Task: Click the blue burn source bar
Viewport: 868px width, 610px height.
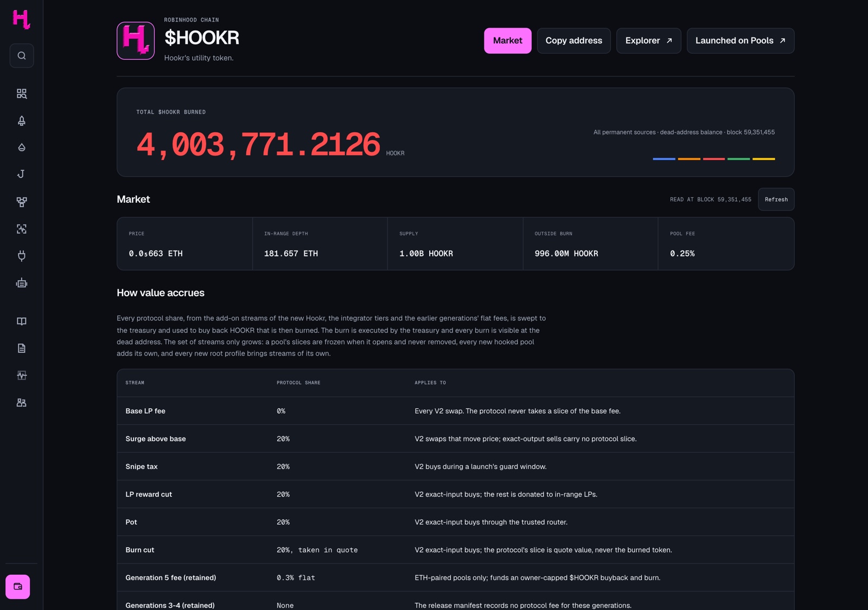Action: 664,159
